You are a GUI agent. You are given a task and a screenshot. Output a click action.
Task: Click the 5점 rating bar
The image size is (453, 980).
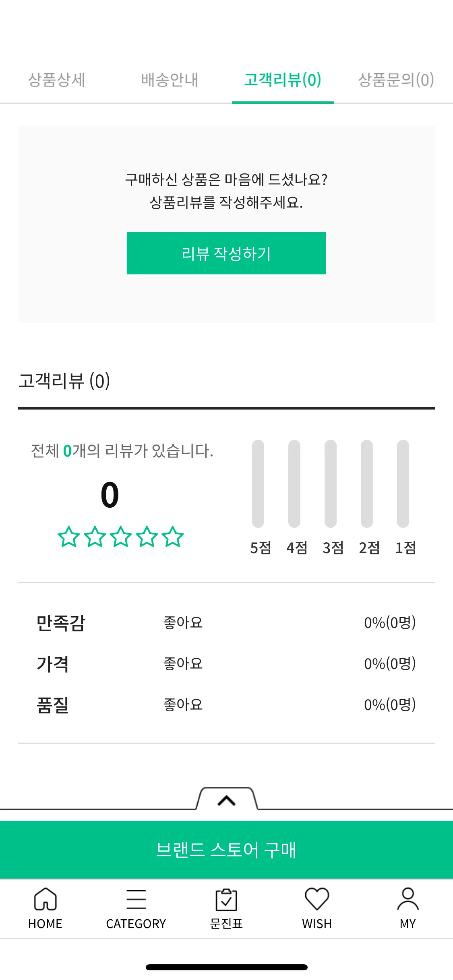(258, 484)
